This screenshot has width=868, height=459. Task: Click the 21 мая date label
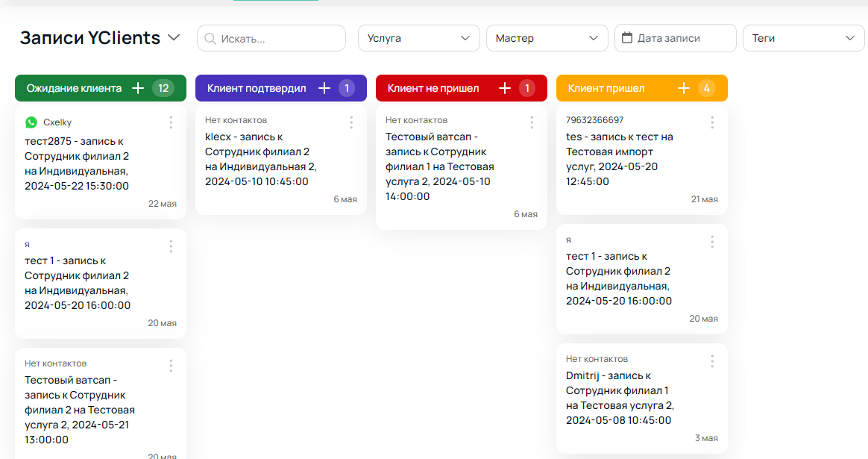[704, 199]
